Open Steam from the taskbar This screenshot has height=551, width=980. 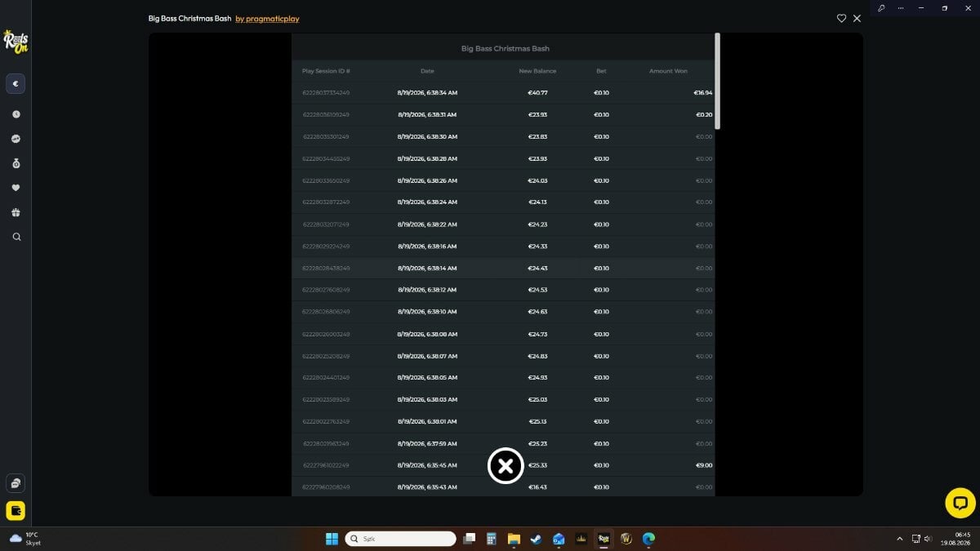[x=536, y=539]
